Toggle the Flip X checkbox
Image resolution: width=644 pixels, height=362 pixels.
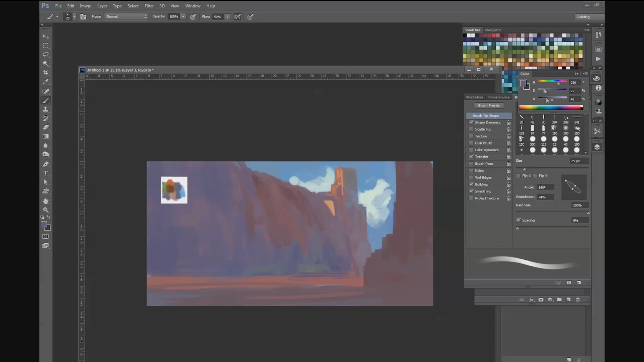519,176
